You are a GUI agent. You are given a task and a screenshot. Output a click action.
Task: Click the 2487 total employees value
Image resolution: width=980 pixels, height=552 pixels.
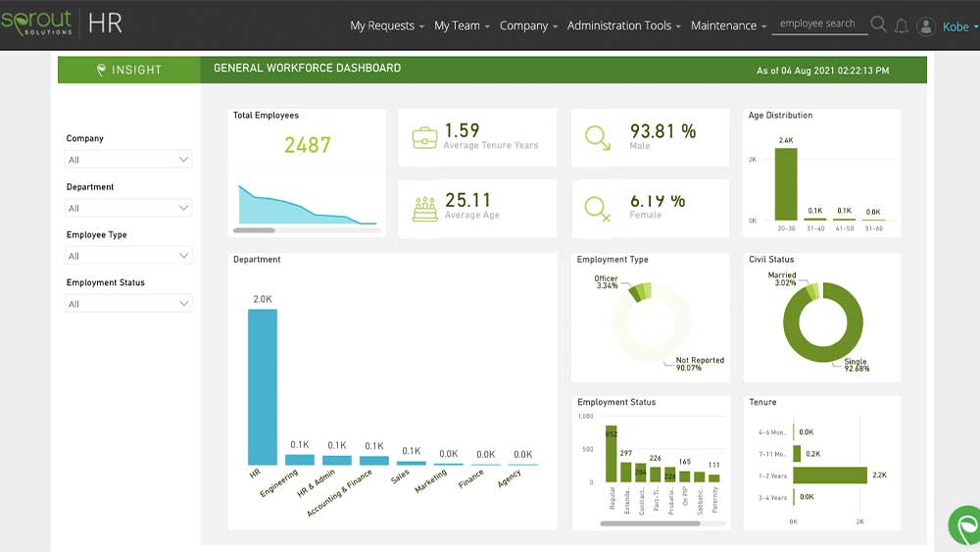[x=308, y=145]
